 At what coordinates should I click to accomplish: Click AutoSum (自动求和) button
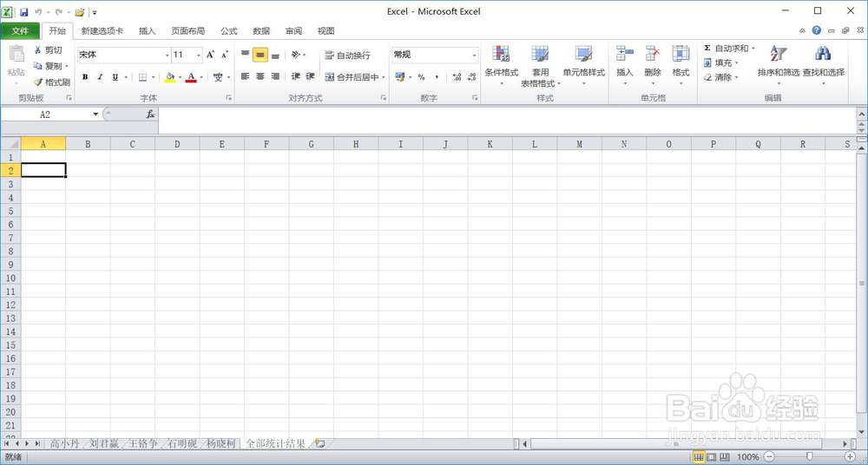pyautogui.click(x=726, y=49)
